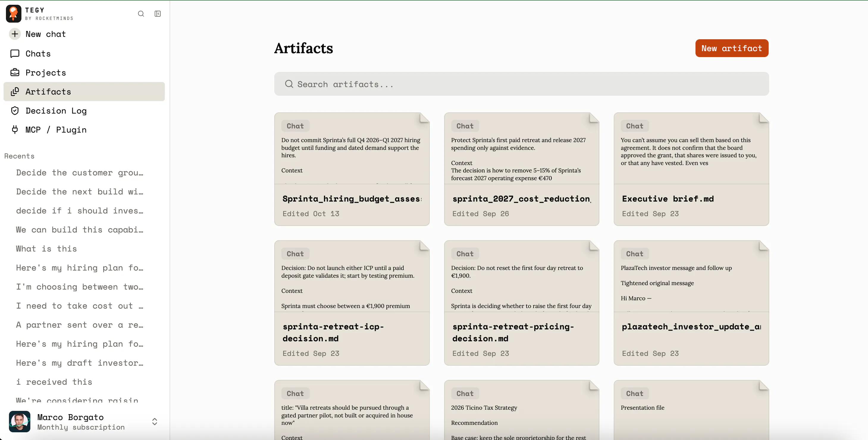This screenshot has height=440, width=868.
Task: Open recent chat 'Here's my draft investor…'
Action: [80, 363]
